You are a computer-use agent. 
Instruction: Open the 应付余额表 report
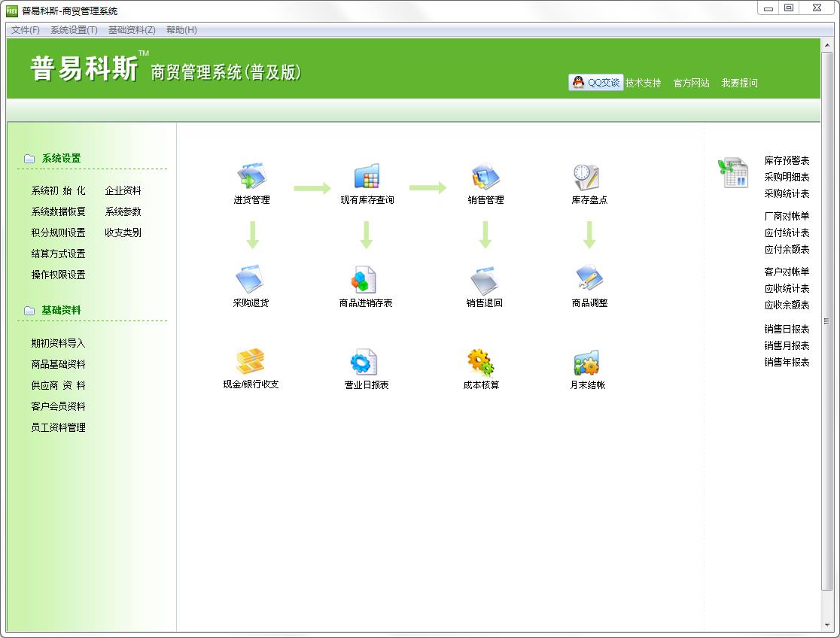[787, 250]
